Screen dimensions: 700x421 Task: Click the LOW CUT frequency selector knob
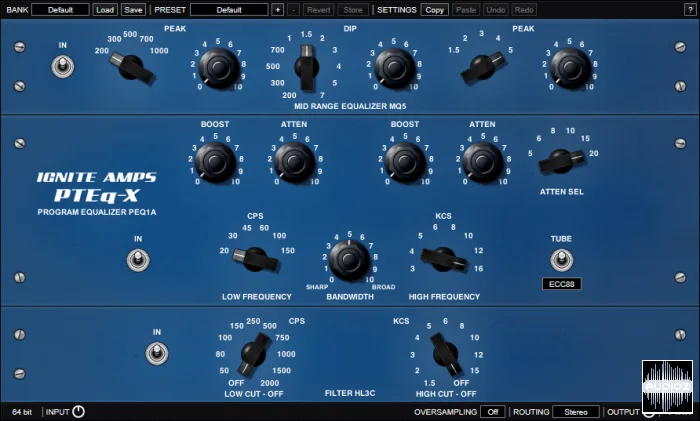pos(254,354)
